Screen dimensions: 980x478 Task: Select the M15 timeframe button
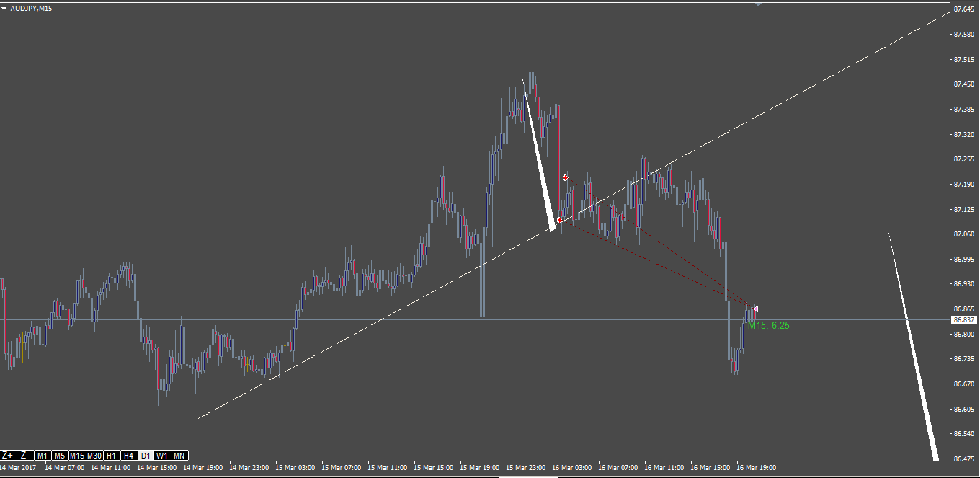(x=77, y=456)
